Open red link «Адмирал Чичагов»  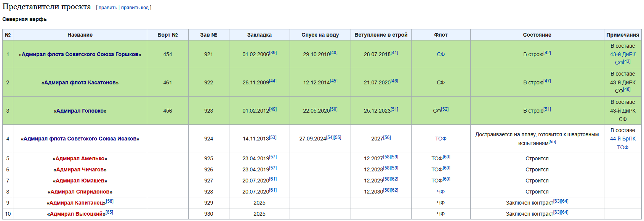(80, 170)
